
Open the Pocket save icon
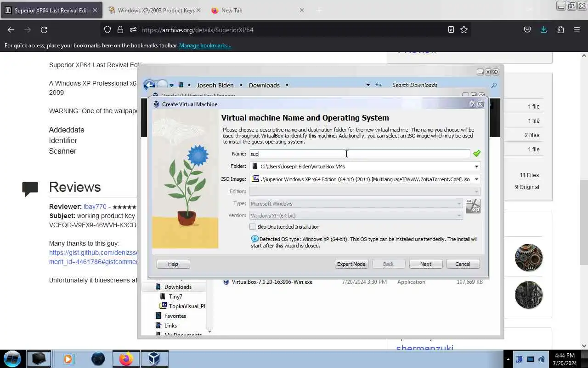point(527,29)
